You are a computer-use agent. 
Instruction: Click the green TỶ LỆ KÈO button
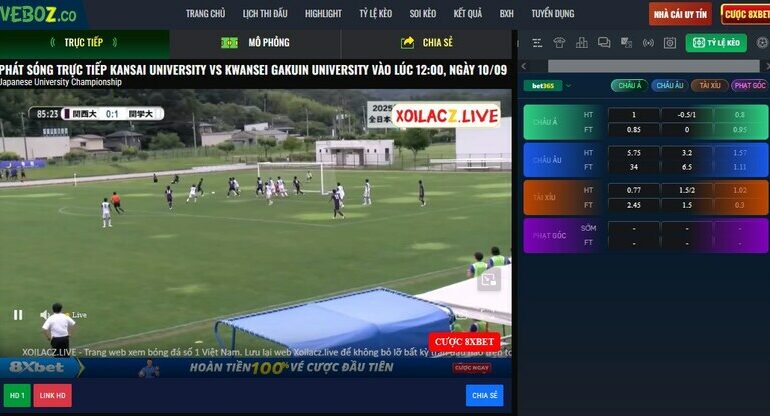(x=718, y=43)
